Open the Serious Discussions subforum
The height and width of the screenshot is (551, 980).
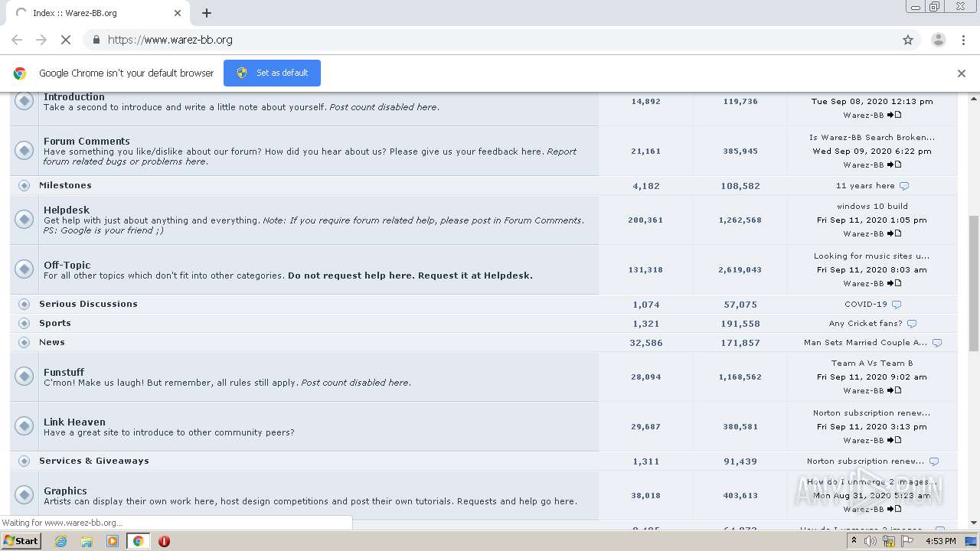coord(88,304)
